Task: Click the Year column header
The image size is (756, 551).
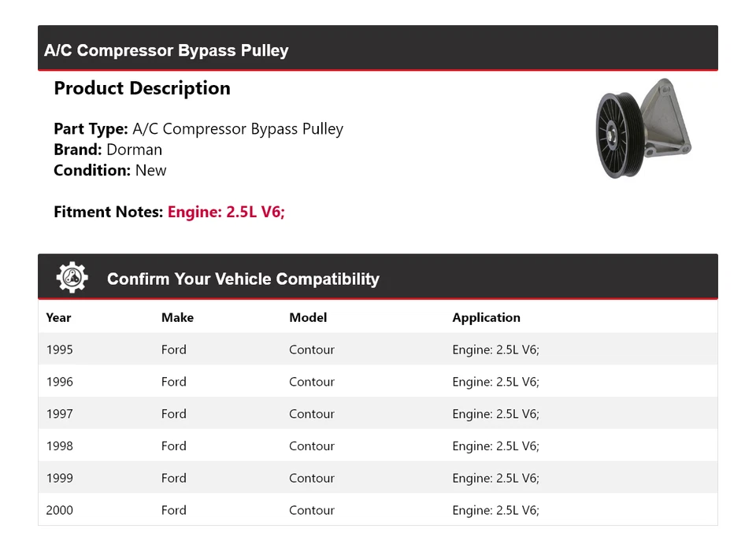Action: pos(58,317)
